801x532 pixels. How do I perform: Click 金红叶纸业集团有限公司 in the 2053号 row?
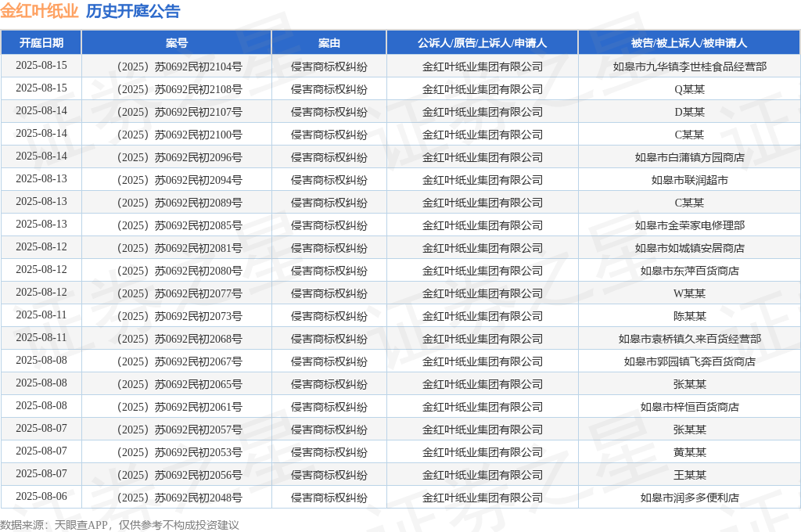tap(482, 452)
